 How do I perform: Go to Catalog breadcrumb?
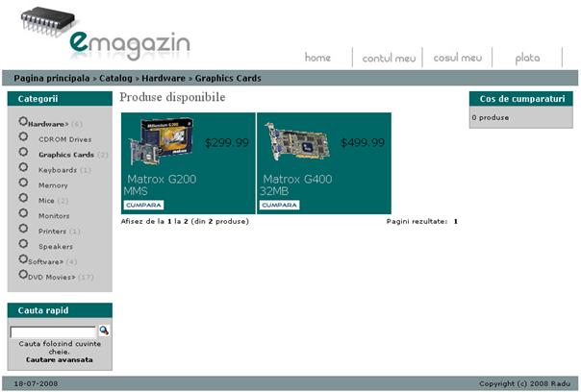[x=115, y=79]
